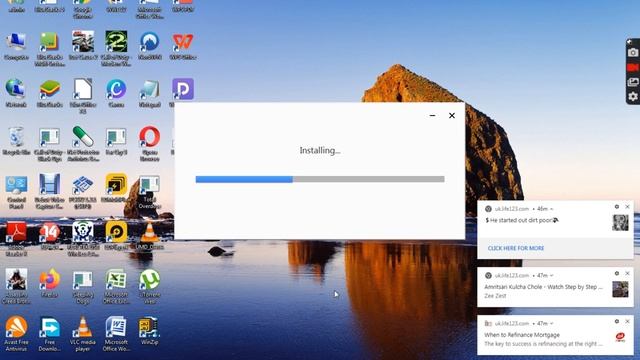Image resolution: width=640 pixels, height=360 pixels.
Task: Dismiss the dirt poor notification
Action: point(628,207)
